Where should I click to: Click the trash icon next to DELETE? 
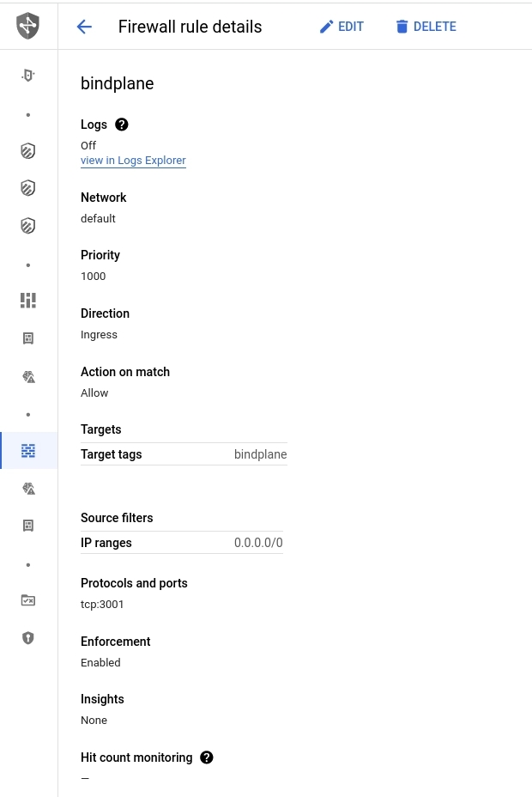coord(402,27)
